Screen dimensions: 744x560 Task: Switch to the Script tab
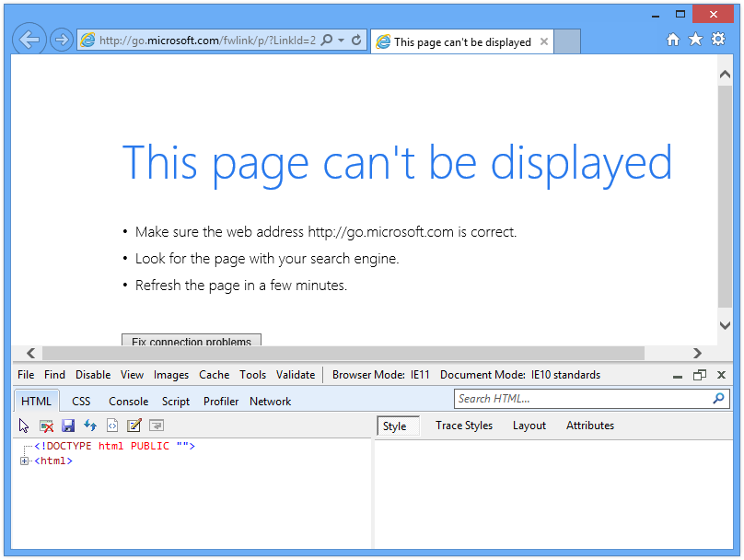(176, 402)
